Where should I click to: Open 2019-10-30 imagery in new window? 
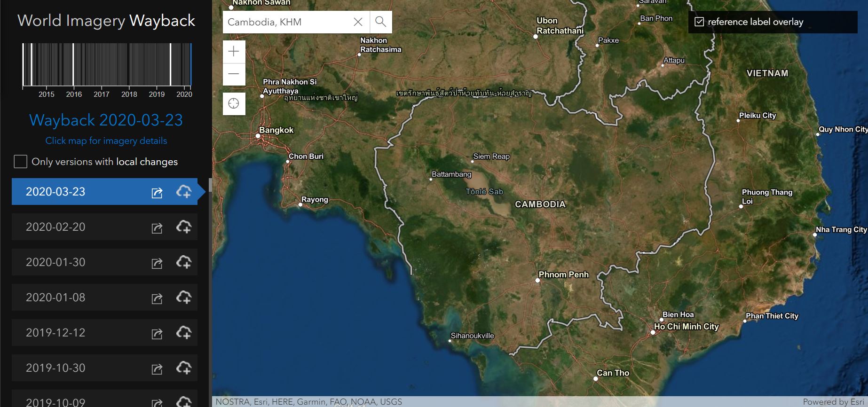157,369
